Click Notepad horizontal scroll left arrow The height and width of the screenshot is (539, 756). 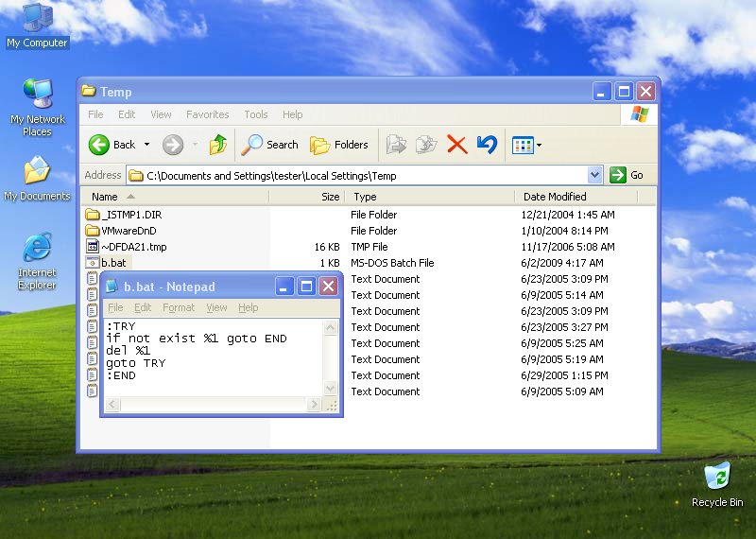(112, 405)
